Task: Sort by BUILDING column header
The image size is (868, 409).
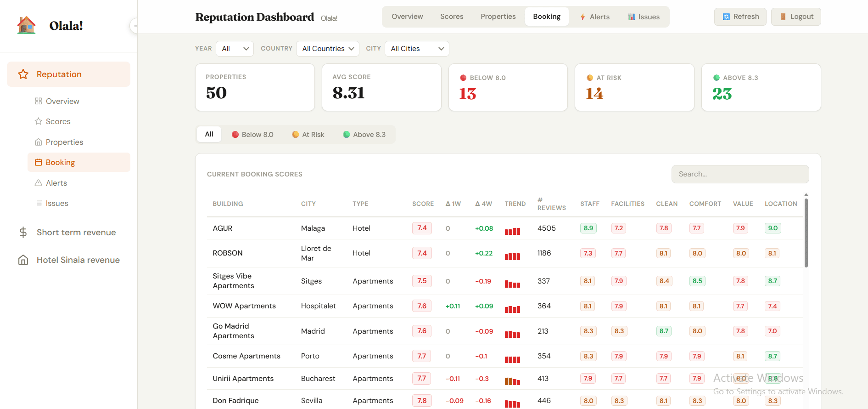Action: 228,204
